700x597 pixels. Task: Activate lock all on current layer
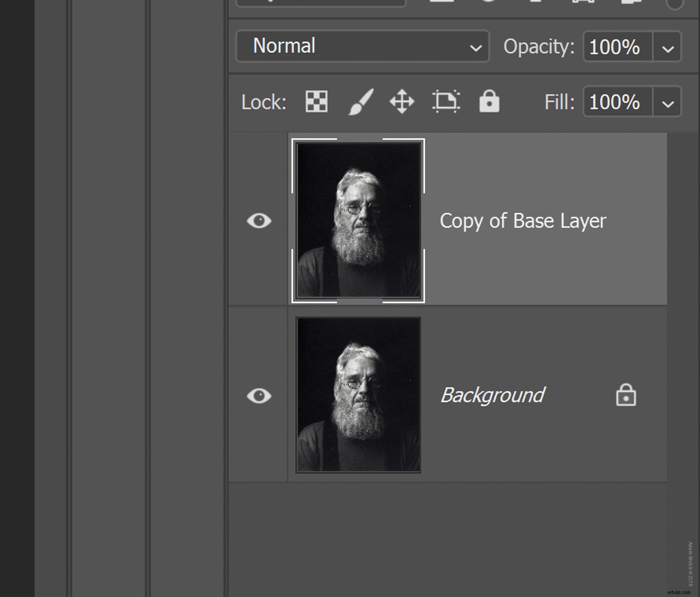click(490, 102)
